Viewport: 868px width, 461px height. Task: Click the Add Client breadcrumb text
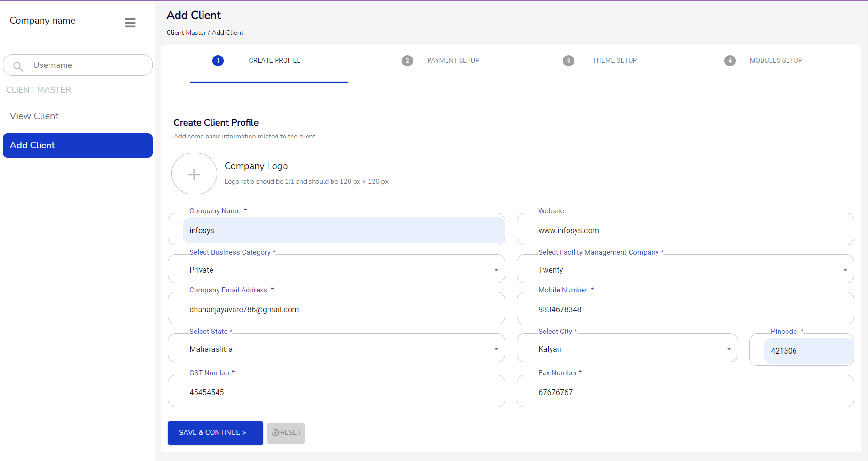coord(227,32)
